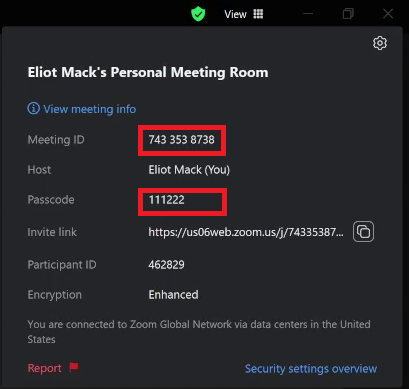Click the Report link
The width and height of the screenshot is (409, 389).
coord(45,368)
